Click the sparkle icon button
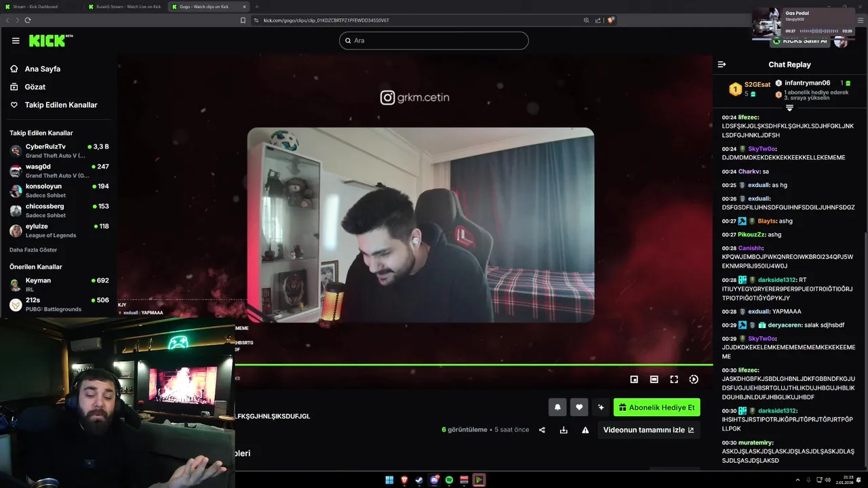This screenshot has width=868, height=488. (x=601, y=407)
